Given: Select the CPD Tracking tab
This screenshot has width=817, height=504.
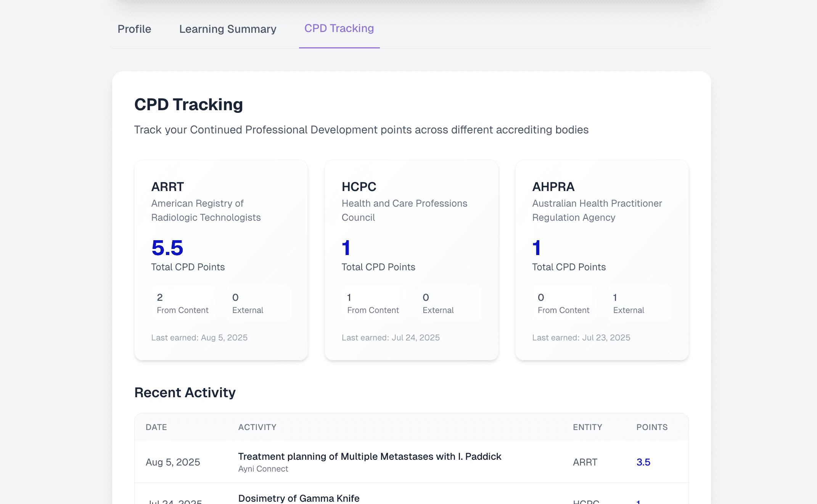Looking at the screenshot, I should click(339, 29).
